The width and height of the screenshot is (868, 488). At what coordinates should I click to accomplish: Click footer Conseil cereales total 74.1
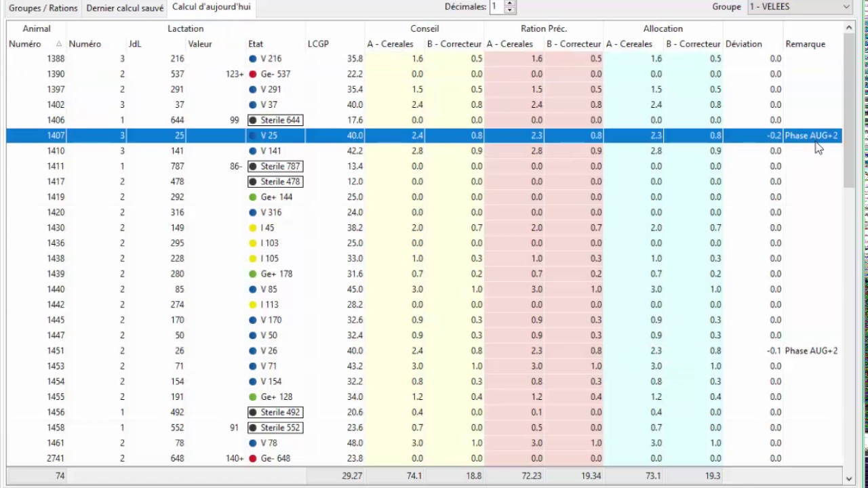point(414,476)
